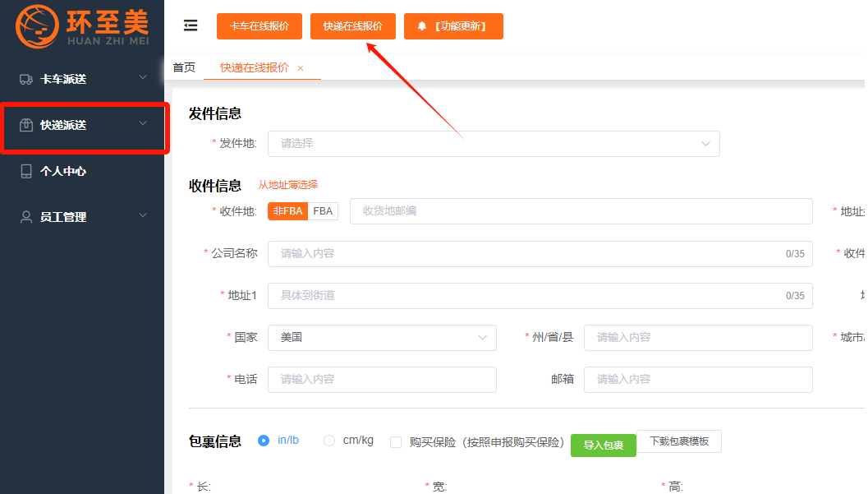Expand the 员工管理 sidebar menu
This screenshot has height=494, width=868.
pyautogui.click(x=143, y=216)
